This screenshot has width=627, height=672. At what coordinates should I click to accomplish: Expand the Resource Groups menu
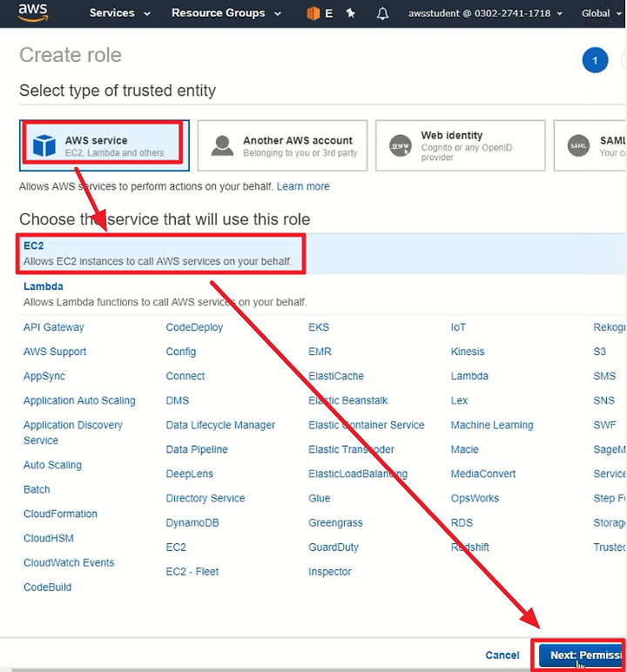(x=226, y=13)
